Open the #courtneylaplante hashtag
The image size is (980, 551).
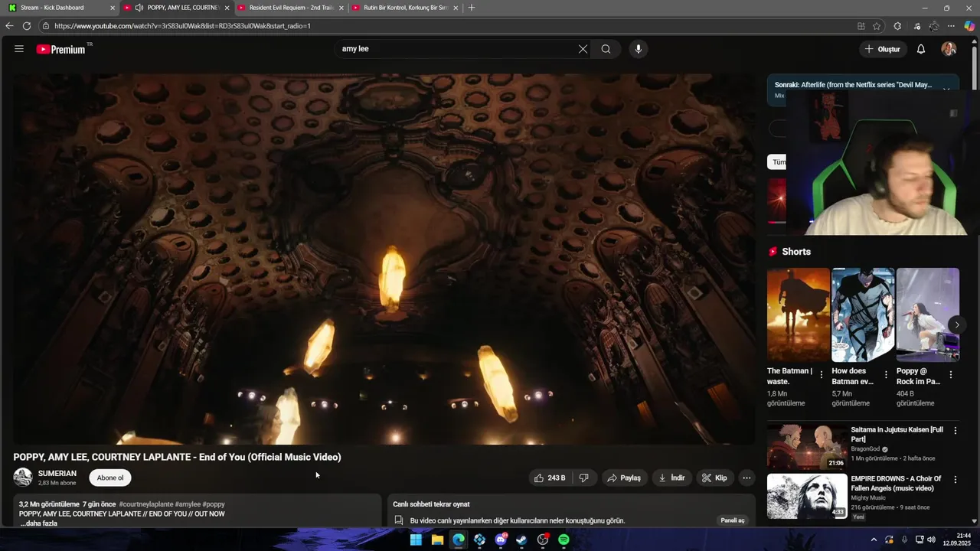tap(145, 504)
